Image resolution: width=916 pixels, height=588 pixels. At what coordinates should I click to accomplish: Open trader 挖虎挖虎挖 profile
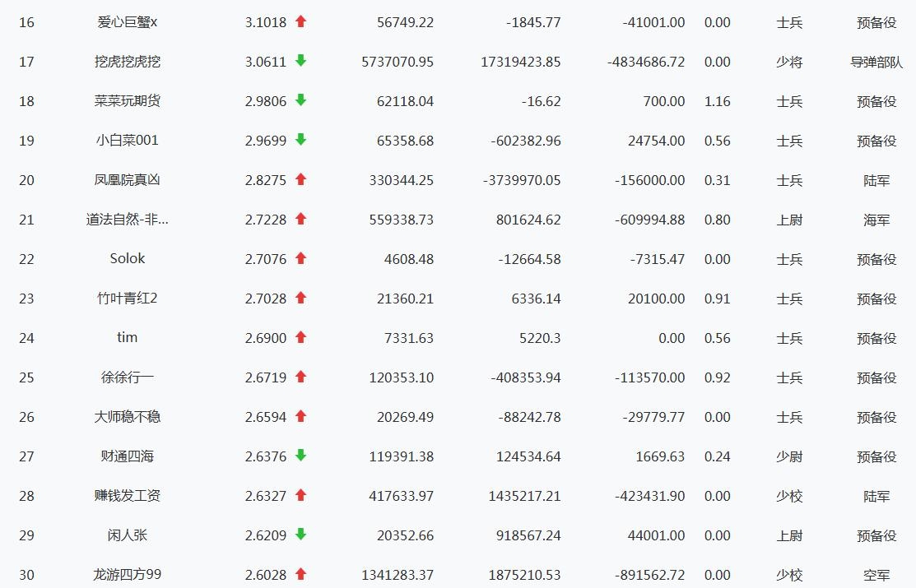tap(127, 62)
